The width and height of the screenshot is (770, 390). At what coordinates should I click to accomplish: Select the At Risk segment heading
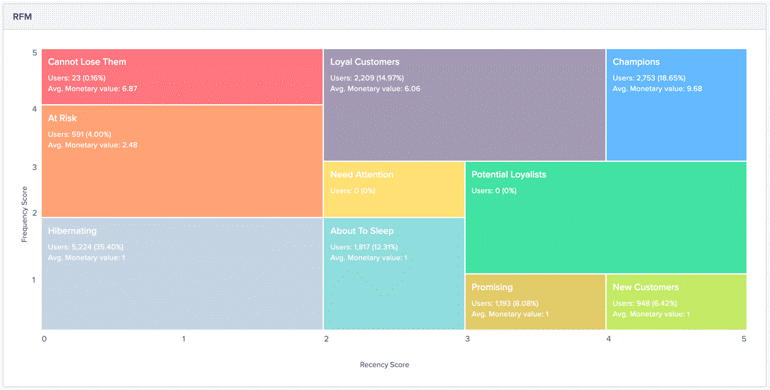[62, 118]
